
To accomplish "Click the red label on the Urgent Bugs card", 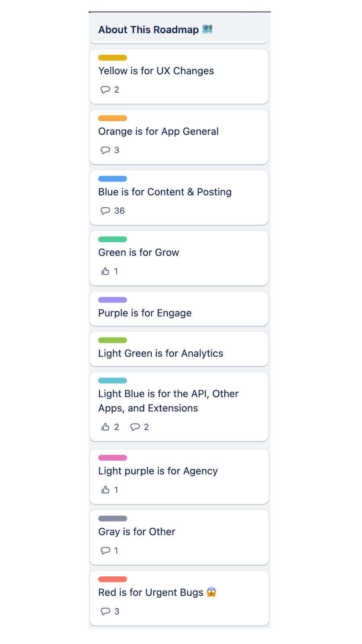I will pyautogui.click(x=112, y=579).
